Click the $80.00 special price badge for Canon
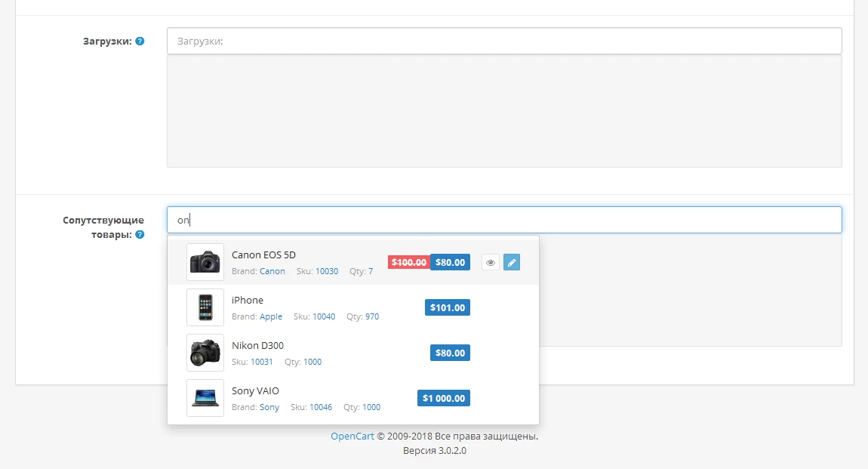The height and width of the screenshot is (469, 868). (450, 263)
